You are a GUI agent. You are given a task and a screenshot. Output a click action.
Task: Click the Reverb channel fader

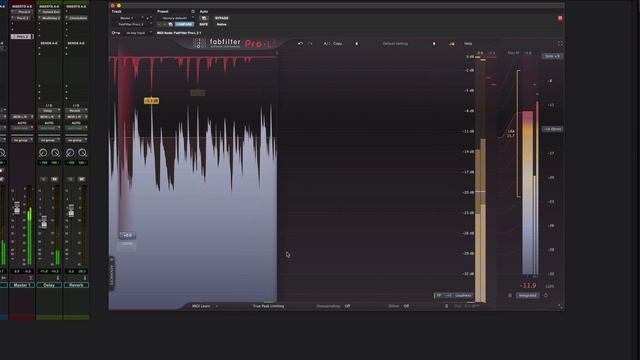[71, 211]
